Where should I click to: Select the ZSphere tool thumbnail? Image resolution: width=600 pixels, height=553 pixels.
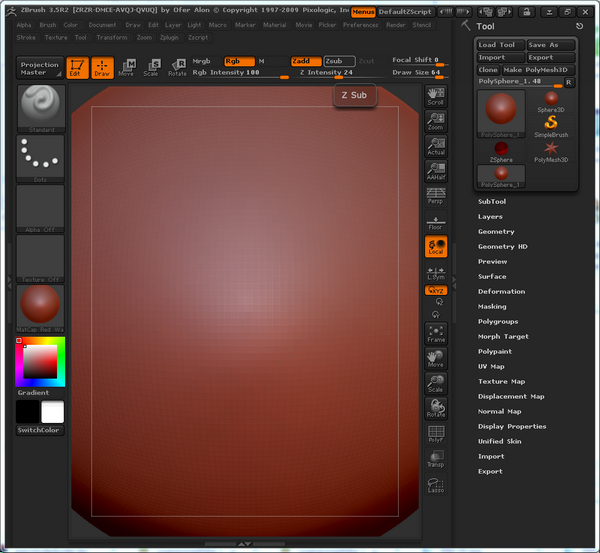(x=501, y=152)
